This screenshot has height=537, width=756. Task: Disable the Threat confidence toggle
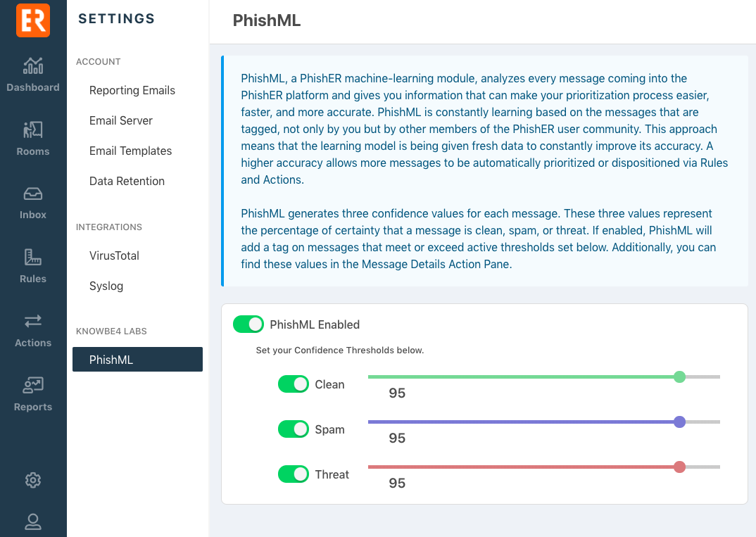pos(294,474)
